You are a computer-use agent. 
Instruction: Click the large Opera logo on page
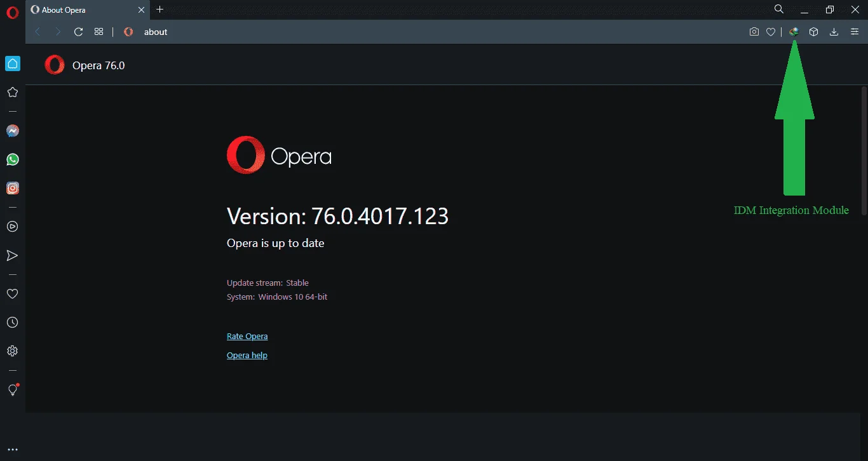click(279, 155)
